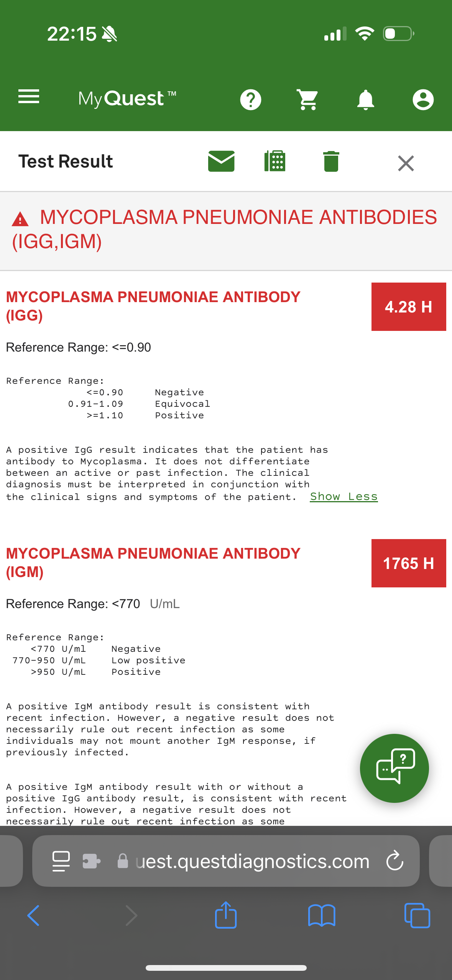
Task: Open the shopping cart
Action: (x=308, y=100)
